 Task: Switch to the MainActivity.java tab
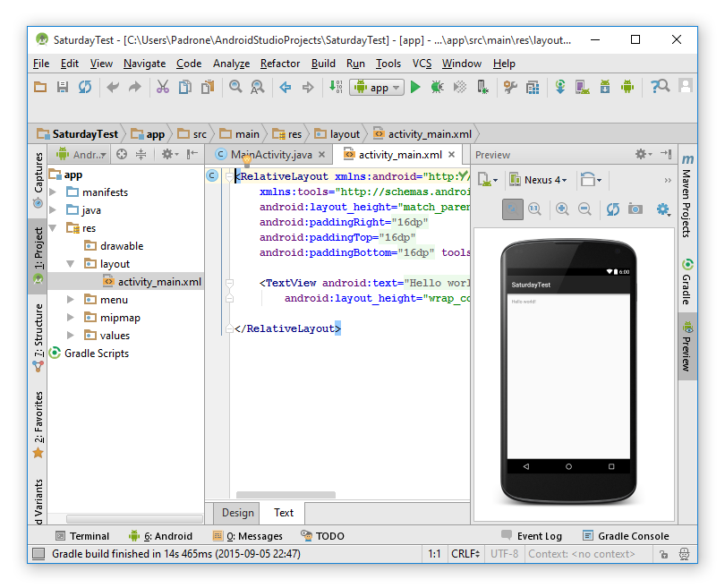(271, 155)
